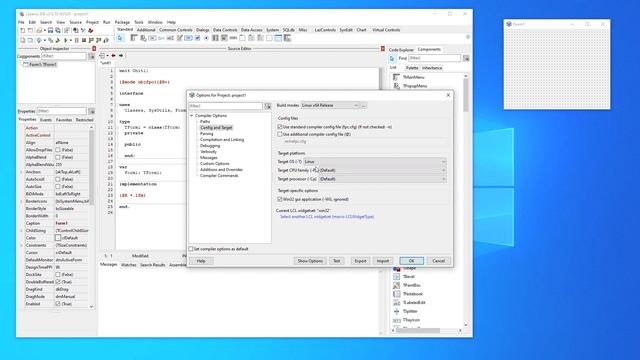The height and width of the screenshot is (360, 640).
Task: Click the Test button in dialog
Action: (337, 261)
